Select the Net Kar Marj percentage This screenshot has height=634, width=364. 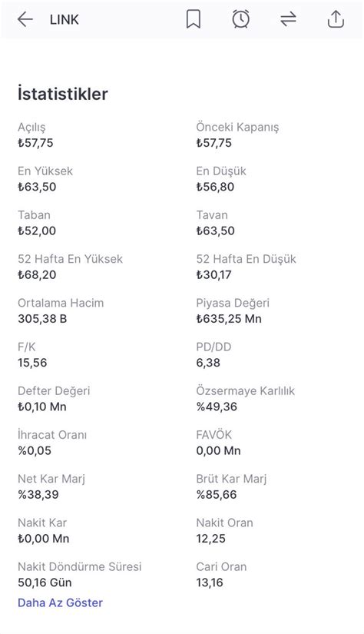(x=38, y=494)
